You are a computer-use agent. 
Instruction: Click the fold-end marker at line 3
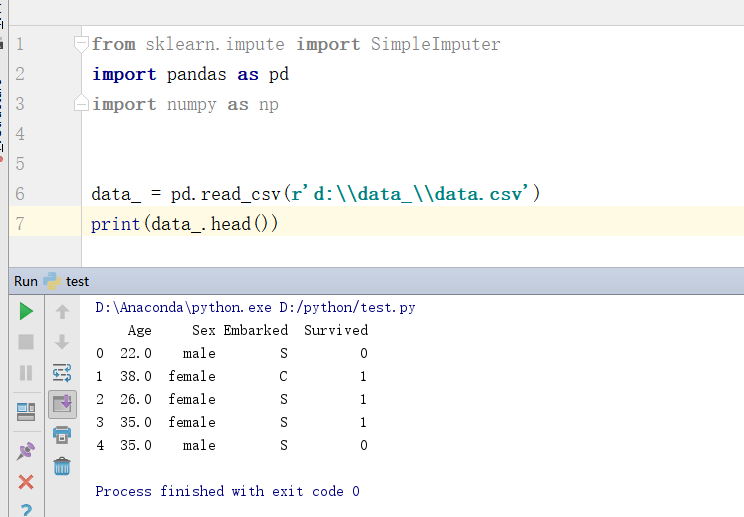[x=81, y=103]
